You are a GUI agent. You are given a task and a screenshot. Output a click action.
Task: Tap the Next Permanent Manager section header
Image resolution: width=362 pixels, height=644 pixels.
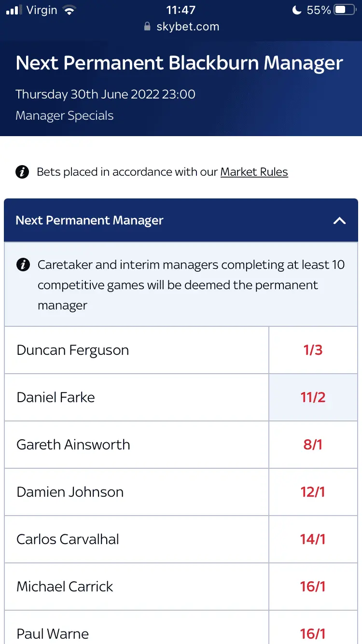[89, 221]
